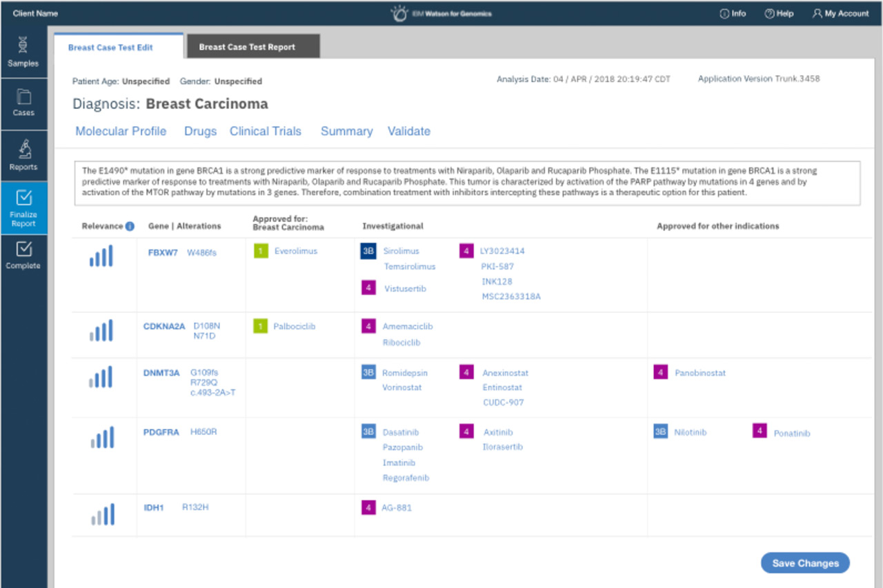The image size is (883, 588).
Task: Click the green level 1 badge beside Everolimus
Action: [261, 252]
